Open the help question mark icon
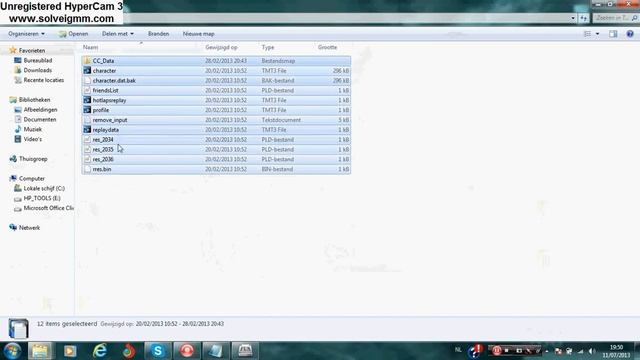The image size is (640, 360). (x=630, y=34)
